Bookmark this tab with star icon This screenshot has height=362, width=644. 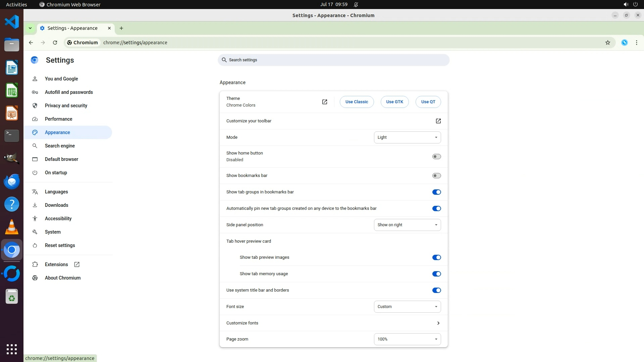coord(607,43)
